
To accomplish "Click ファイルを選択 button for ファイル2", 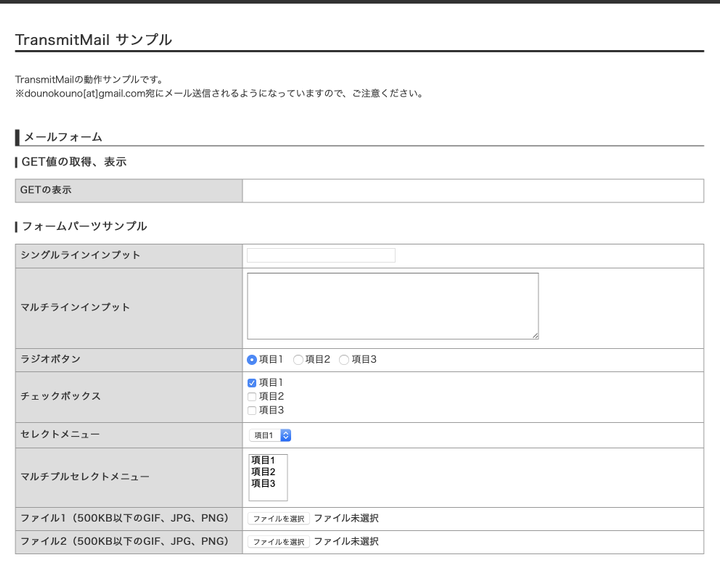I will [x=279, y=542].
